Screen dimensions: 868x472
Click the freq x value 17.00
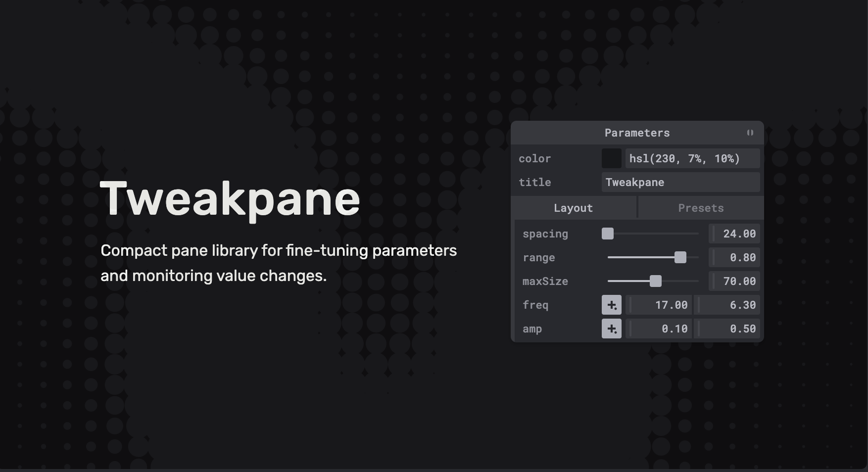tap(659, 305)
